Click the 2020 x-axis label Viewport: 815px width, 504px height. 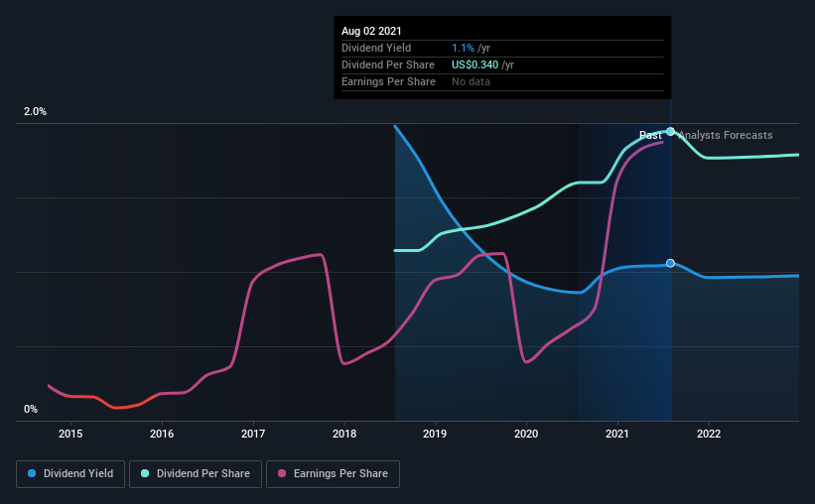(x=526, y=434)
